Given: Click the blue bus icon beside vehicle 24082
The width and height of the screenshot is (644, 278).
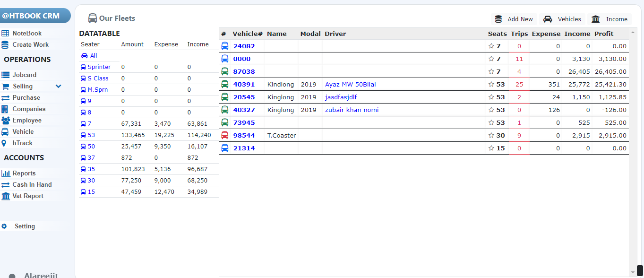Looking at the screenshot, I should 225,46.
